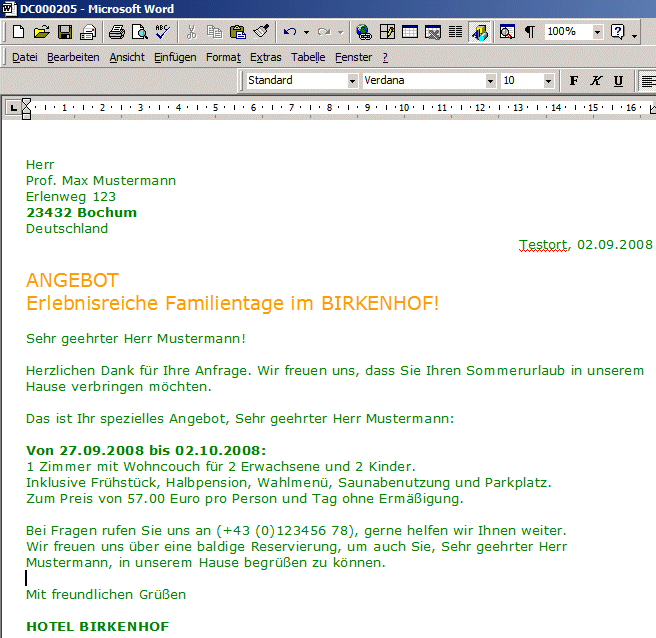Open the font size dropdown

pos(548,81)
